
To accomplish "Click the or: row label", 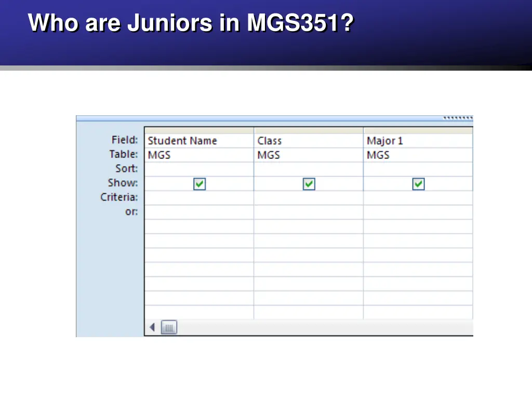I will 131,212.
